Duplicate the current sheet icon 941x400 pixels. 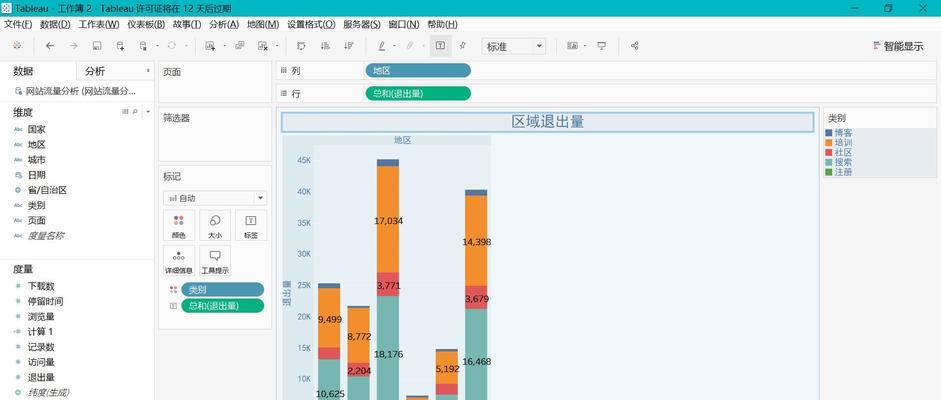tap(239, 46)
